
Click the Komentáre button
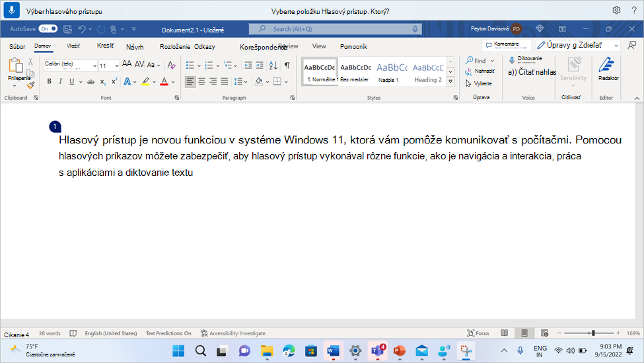[x=507, y=45]
